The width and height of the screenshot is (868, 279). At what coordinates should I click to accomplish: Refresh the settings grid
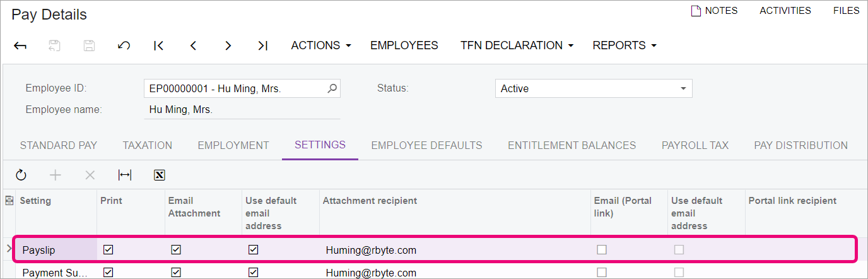click(x=21, y=175)
